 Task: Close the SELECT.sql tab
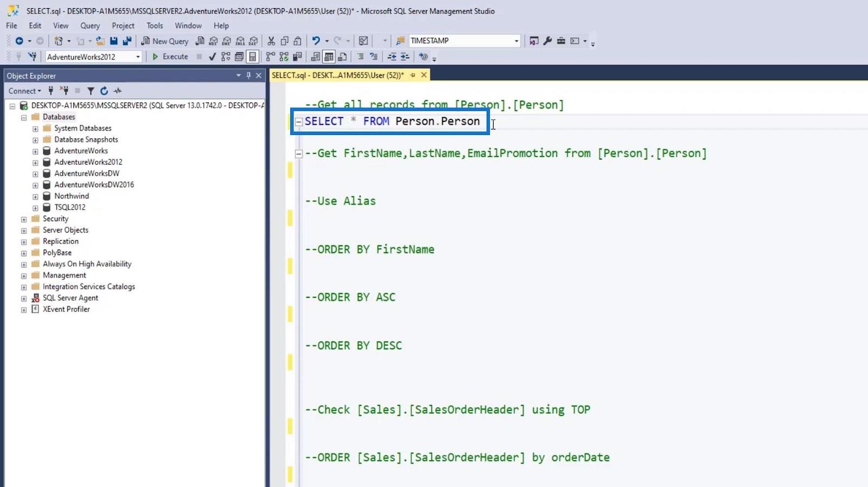tap(424, 75)
